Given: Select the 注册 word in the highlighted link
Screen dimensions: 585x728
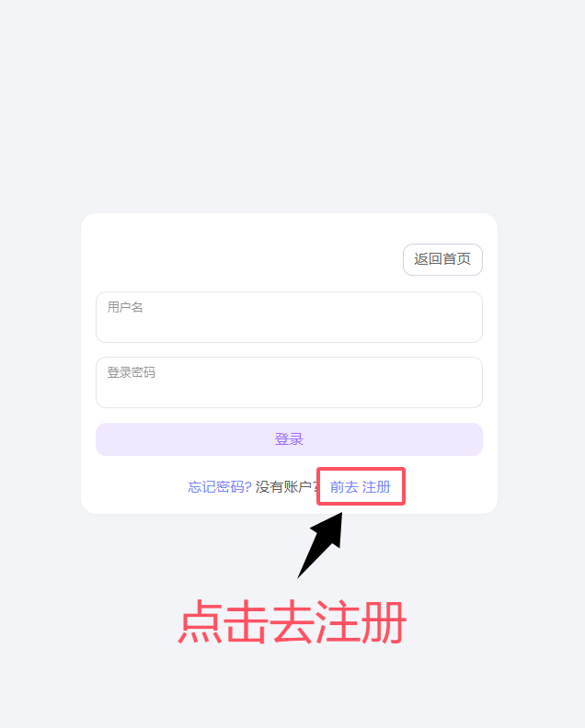Looking at the screenshot, I should (376, 487).
